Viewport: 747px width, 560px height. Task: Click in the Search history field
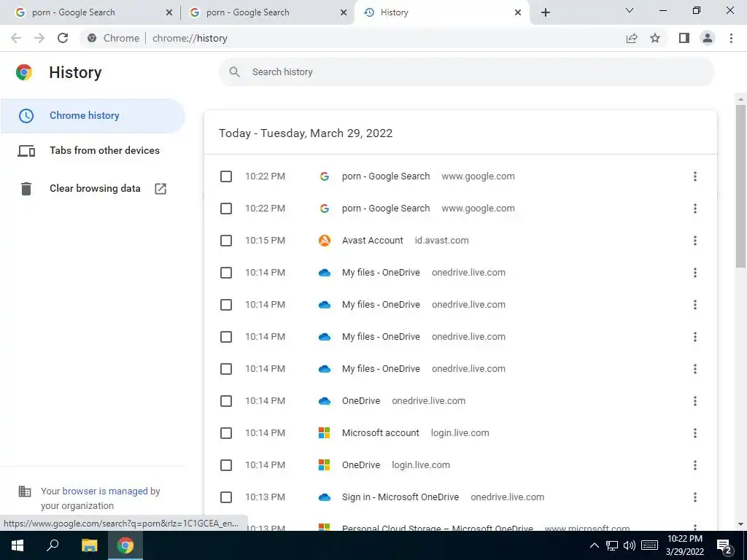tap(467, 72)
